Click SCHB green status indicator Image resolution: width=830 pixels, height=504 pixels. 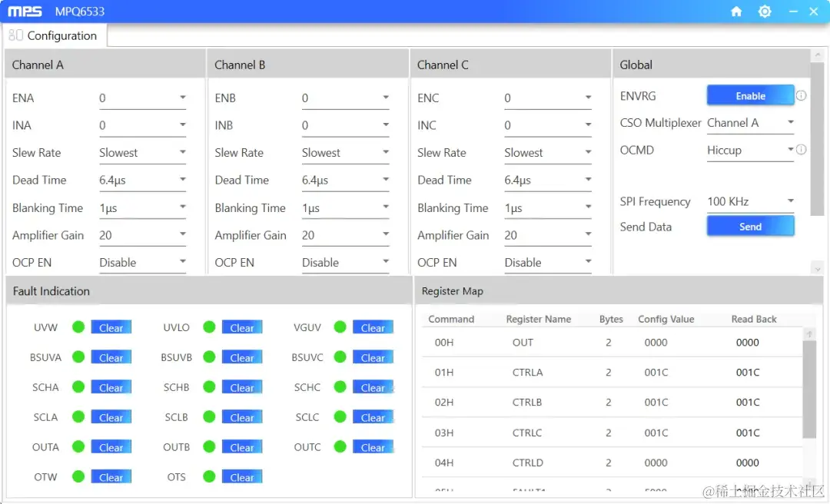(209, 387)
